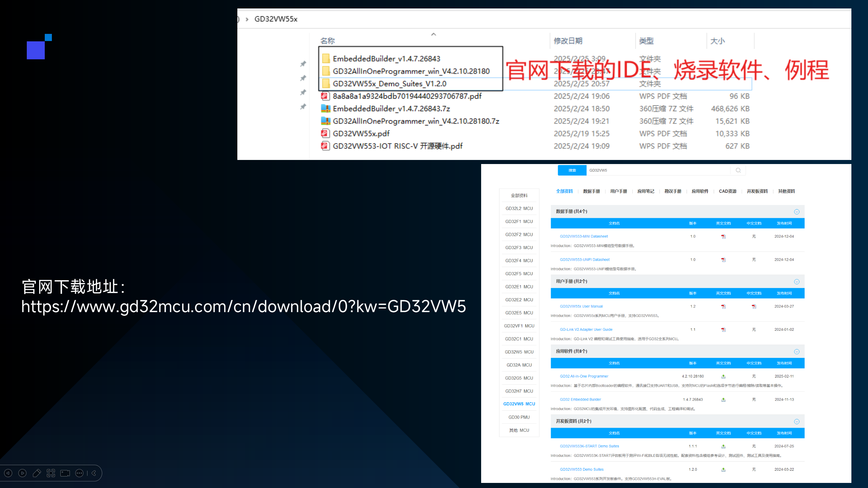Image resolution: width=868 pixels, height=488 pixels.
Task: Select GD32L2 MCU in sidebar
Action: coord(519,209)
